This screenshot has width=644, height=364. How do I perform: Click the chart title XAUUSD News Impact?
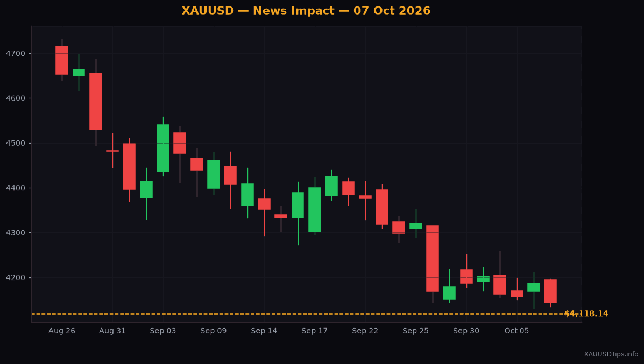click(x=306, y=11)
